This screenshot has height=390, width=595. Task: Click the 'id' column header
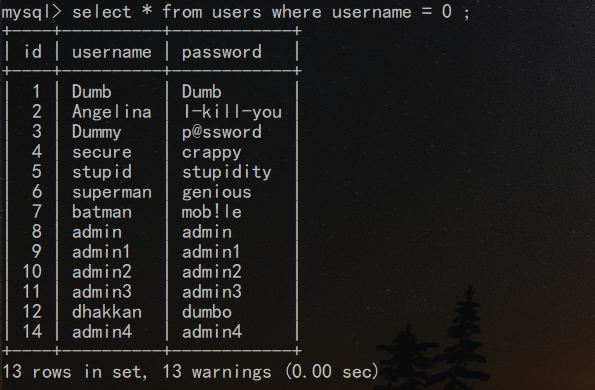tap(33, 51)
